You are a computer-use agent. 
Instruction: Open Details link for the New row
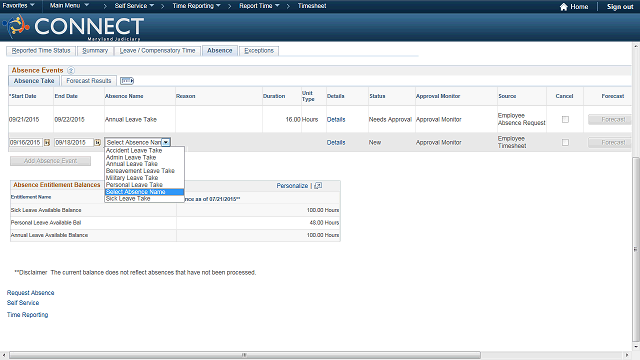tap(336, 142)
